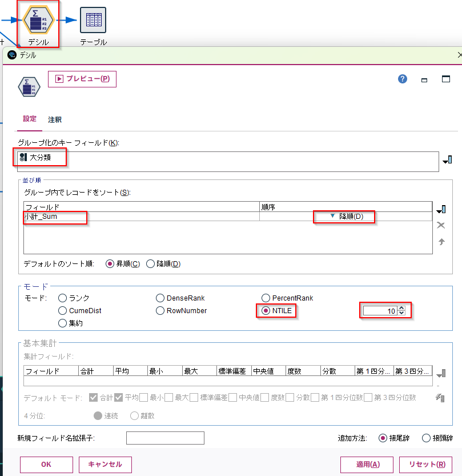Screen dimensions: 462x476
Task: Click the help question mark icon
Action: 403,79
